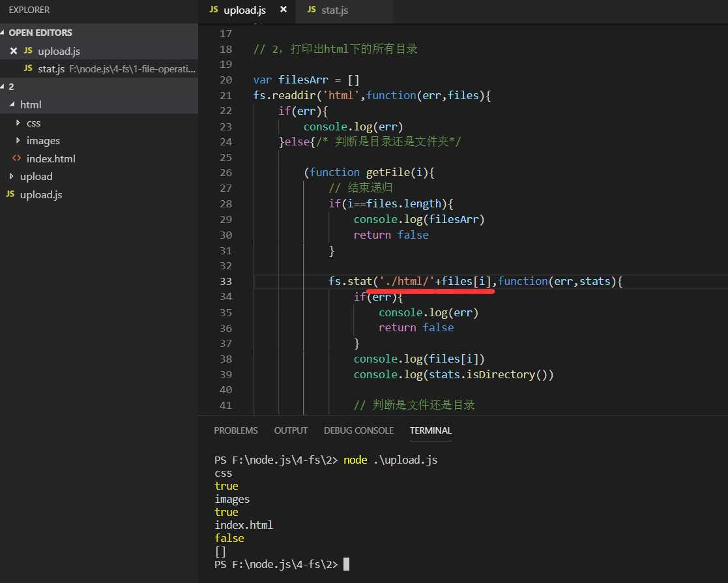Click the Explorer panel title
The width and height of the screenshot is (728, 583).
click(x=29, y=10)
